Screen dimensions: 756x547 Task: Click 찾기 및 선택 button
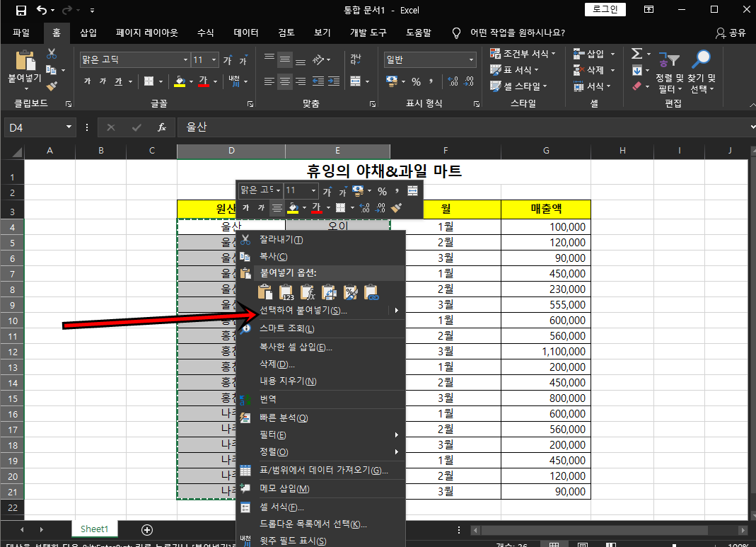[x=702, y=71]
